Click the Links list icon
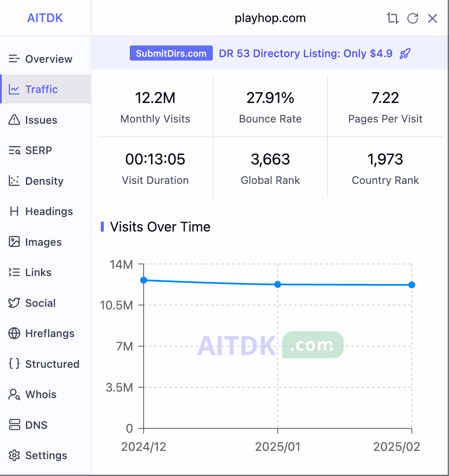 pyautogui.click(x=14, y=272)
